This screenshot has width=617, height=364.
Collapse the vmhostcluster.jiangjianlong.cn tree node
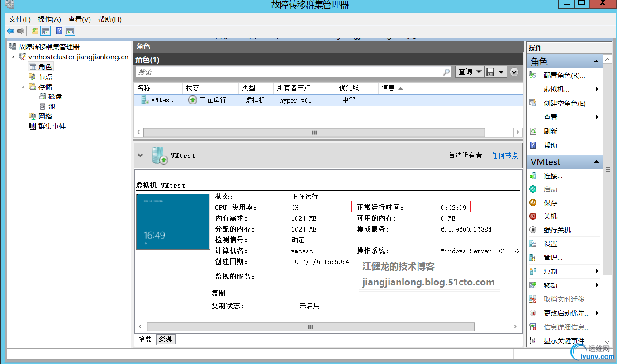pyautogui.click(x=14, y=57)
